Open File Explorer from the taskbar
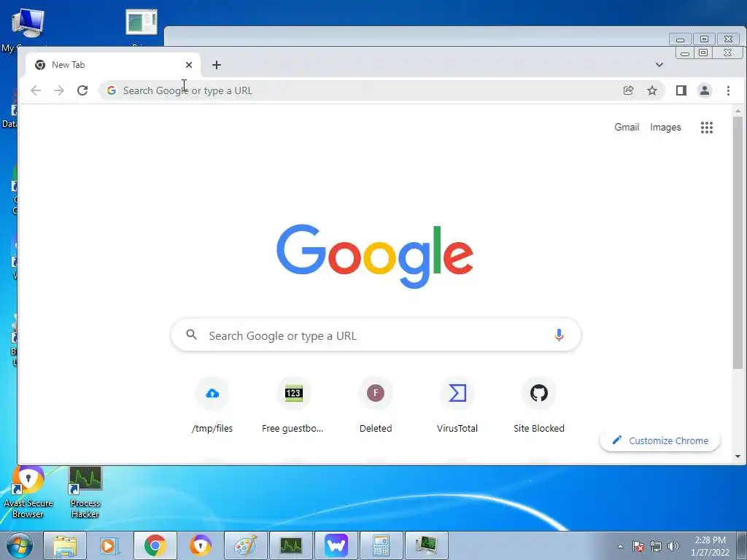Viewport: 747px width, 560px height. click(x=65, y=545)
